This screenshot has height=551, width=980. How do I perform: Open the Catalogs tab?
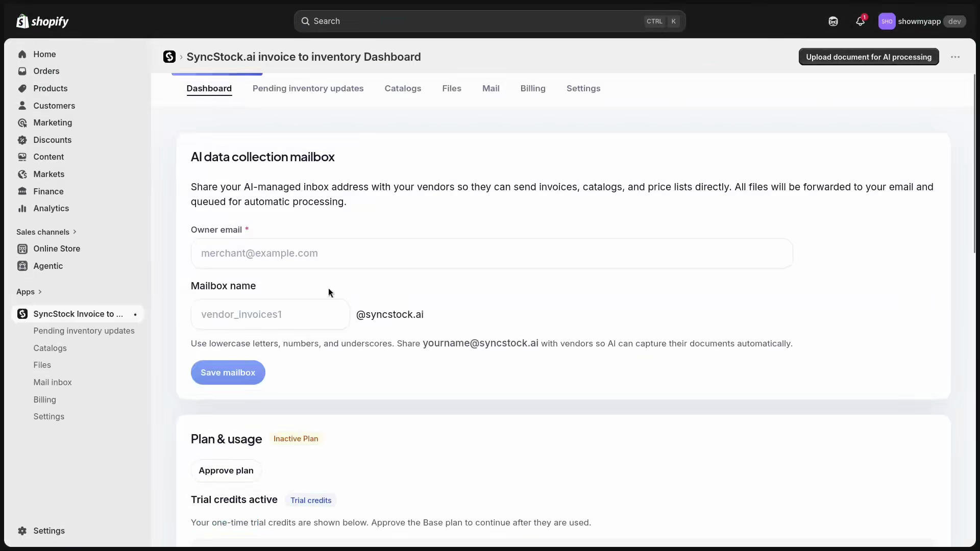point(403,88)
